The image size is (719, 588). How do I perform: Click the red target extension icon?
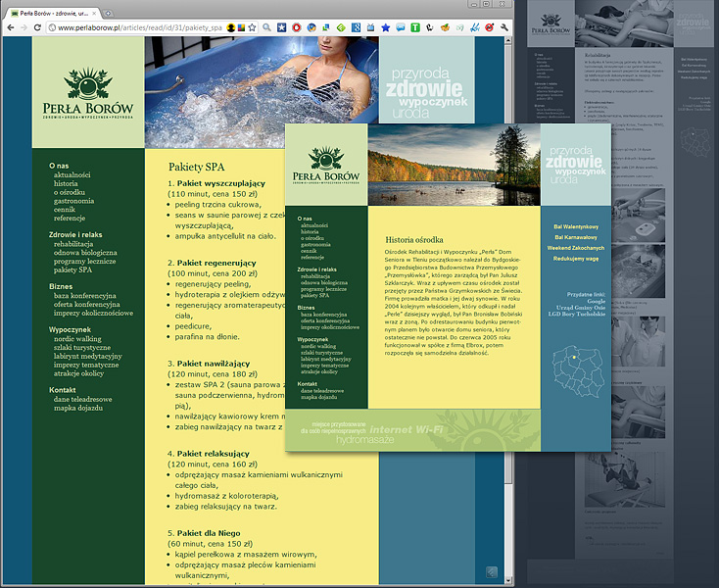[x=489, y=27]
